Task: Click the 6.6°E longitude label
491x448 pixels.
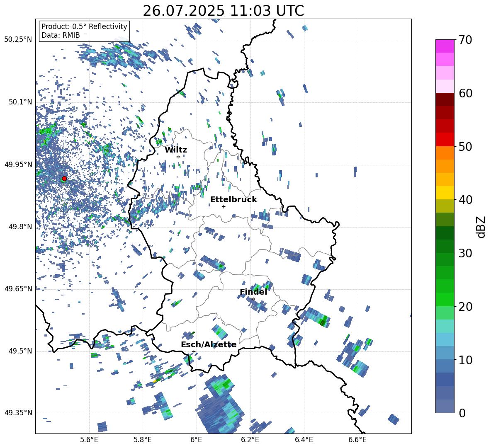Action: 357,440
